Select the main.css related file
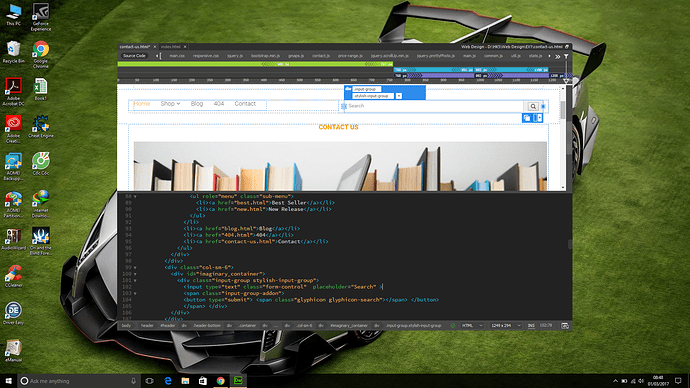 pos(177,56)
